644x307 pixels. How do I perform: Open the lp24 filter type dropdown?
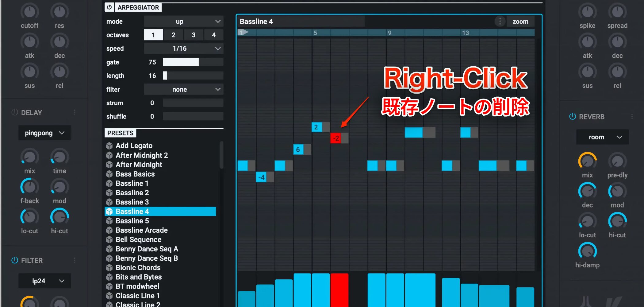(44, 281)
